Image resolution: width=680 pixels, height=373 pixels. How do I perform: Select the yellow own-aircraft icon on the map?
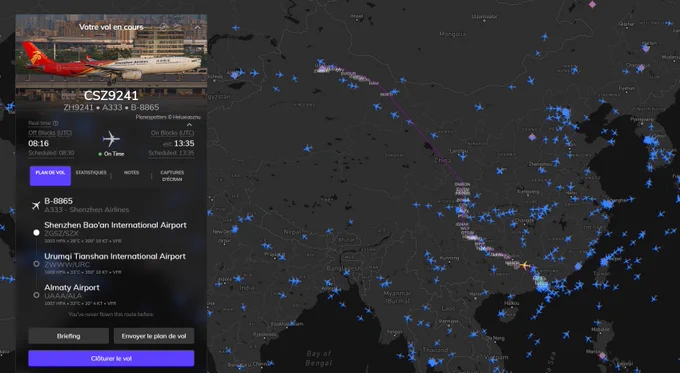(x=525, y=265)
